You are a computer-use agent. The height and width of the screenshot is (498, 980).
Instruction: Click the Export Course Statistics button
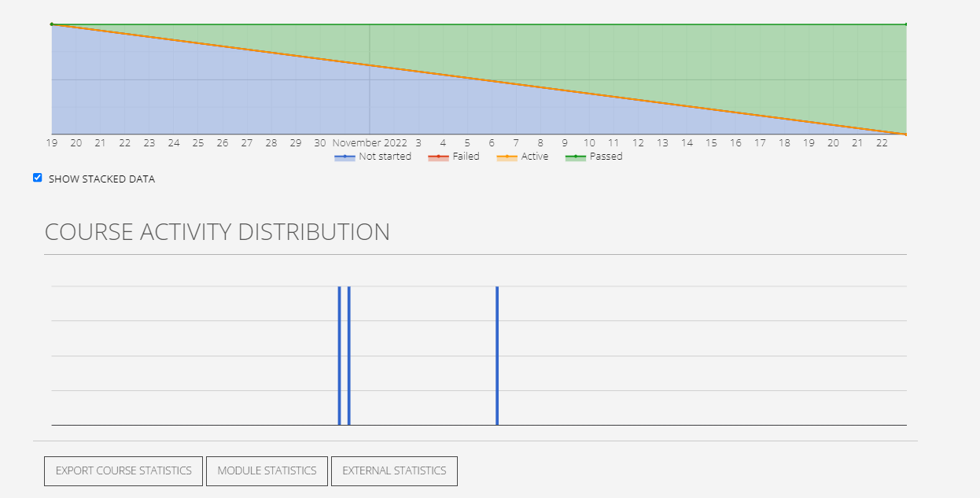coord(123,470)
